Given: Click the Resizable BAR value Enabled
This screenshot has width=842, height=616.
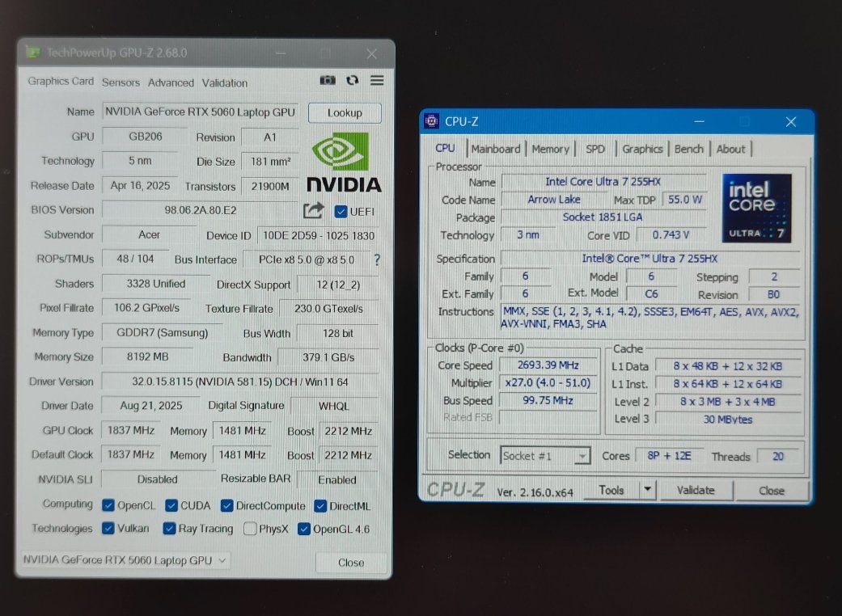Looking at the screenshot, I should click(x=336, y=479).
